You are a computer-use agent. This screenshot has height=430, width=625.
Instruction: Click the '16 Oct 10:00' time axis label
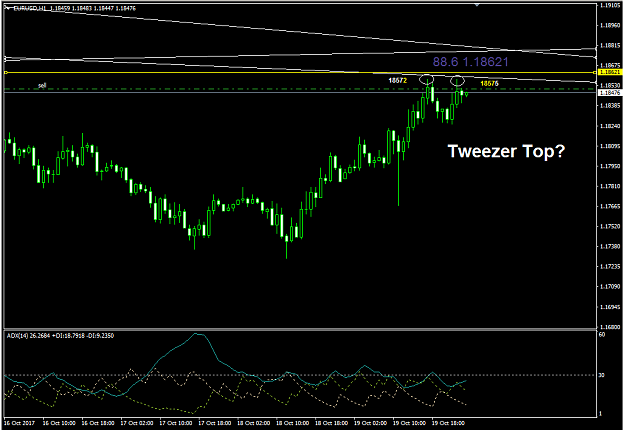[59, 423]
